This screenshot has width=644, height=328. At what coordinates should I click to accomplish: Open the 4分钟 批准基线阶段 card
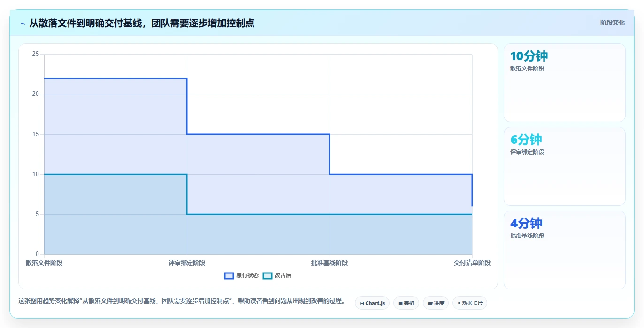point(564,250)
